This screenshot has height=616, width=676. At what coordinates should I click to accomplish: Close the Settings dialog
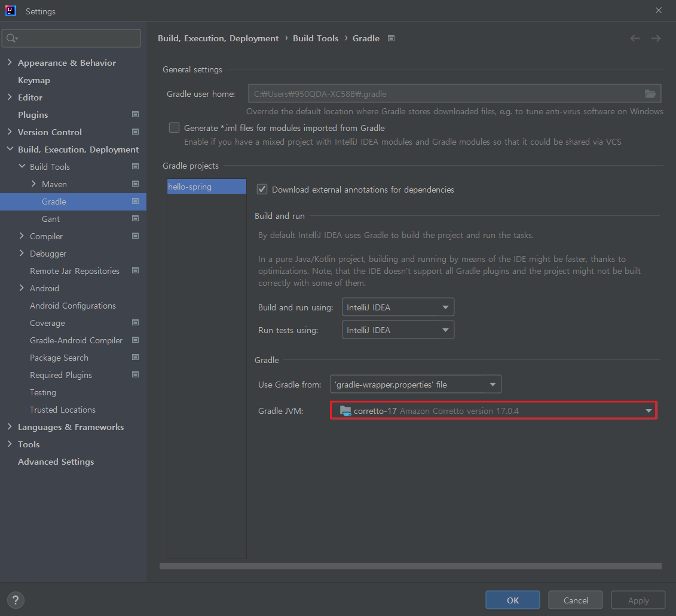(x=658, y=10)
